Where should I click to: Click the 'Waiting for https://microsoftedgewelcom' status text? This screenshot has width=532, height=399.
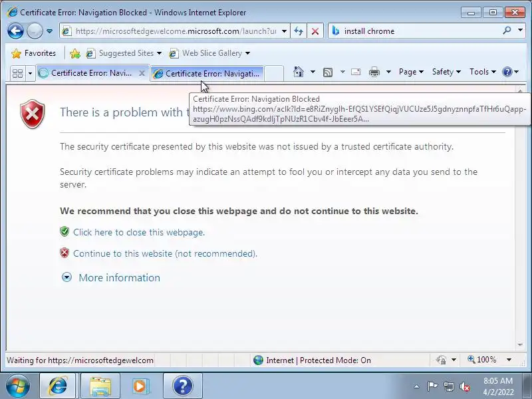pyautogui.click(x=80, y=360)
